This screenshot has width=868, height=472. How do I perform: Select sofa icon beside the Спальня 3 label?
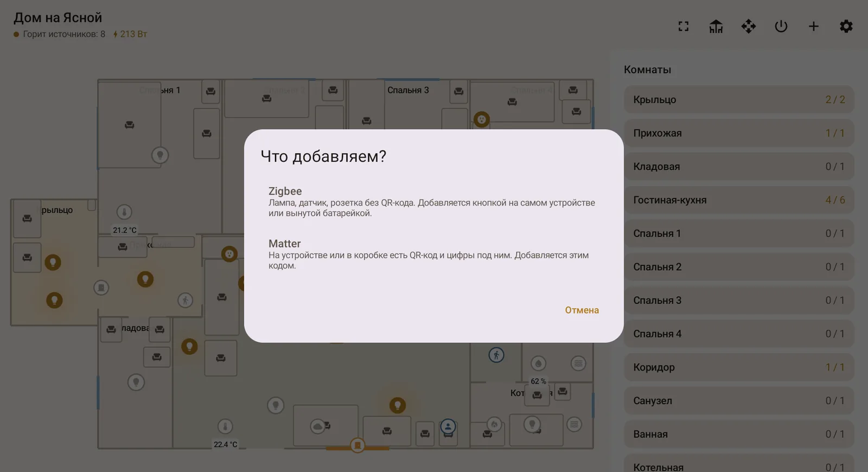(459, 91)
